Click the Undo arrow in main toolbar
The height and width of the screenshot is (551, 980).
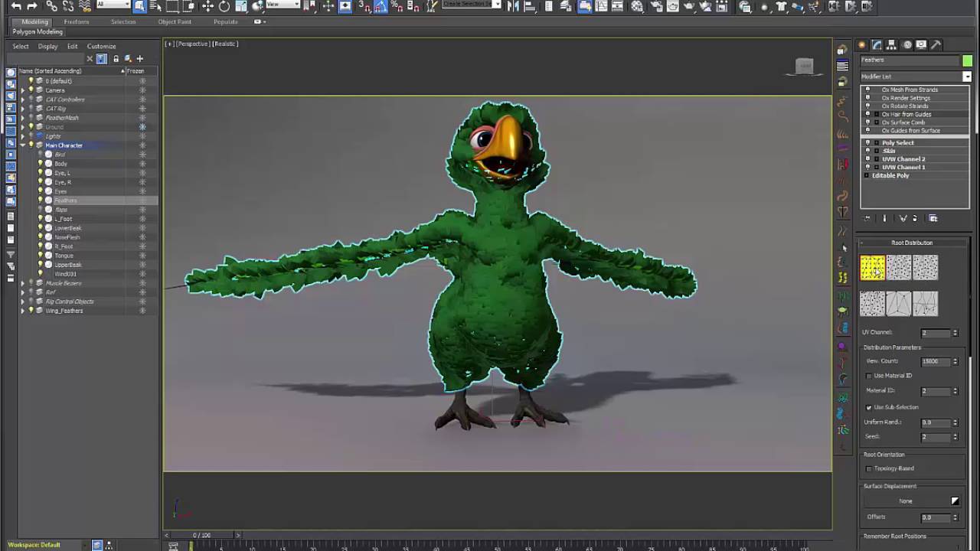point(16,6)
